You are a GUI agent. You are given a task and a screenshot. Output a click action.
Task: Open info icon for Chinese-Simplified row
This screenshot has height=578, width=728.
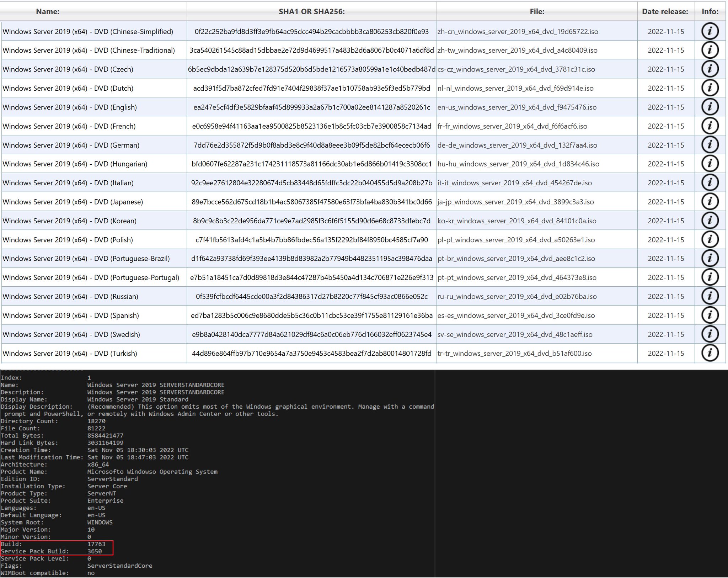710,31
